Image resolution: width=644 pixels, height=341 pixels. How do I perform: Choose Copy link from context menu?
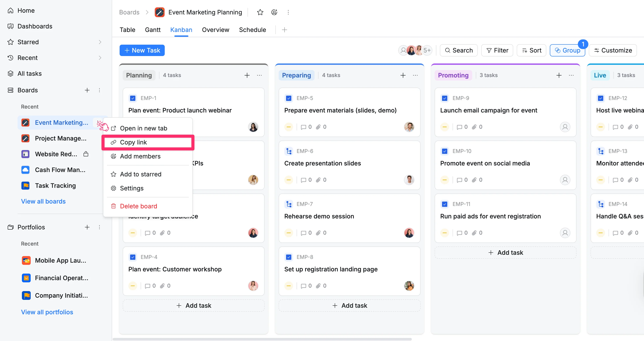coord(148,142)
